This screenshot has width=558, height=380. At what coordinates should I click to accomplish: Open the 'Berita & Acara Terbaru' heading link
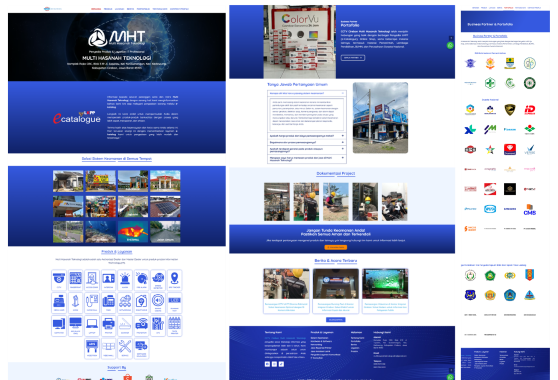point(336,261)
